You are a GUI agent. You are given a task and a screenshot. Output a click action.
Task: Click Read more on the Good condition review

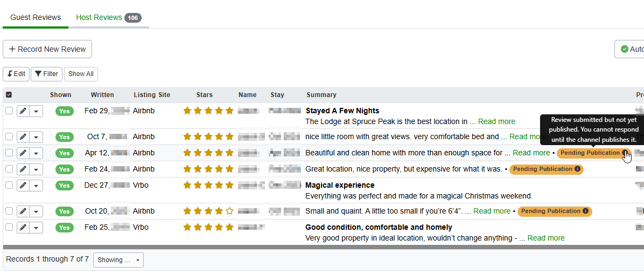click(x=546, y=238)
